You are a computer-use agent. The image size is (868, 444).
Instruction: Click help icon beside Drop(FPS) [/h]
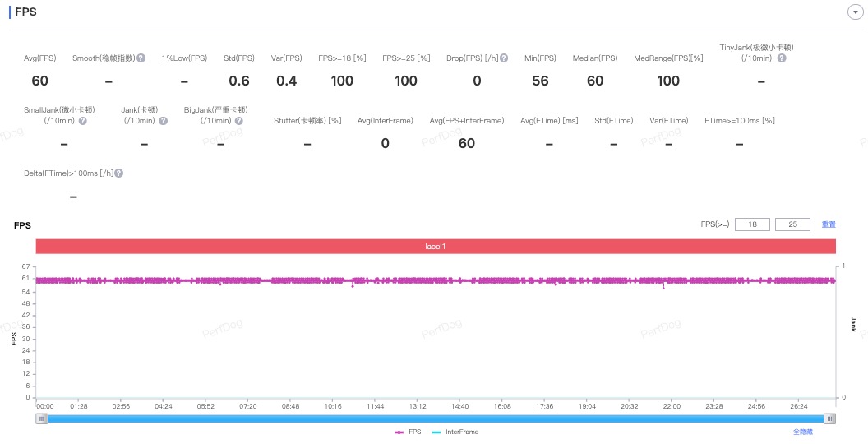(504, 58)
